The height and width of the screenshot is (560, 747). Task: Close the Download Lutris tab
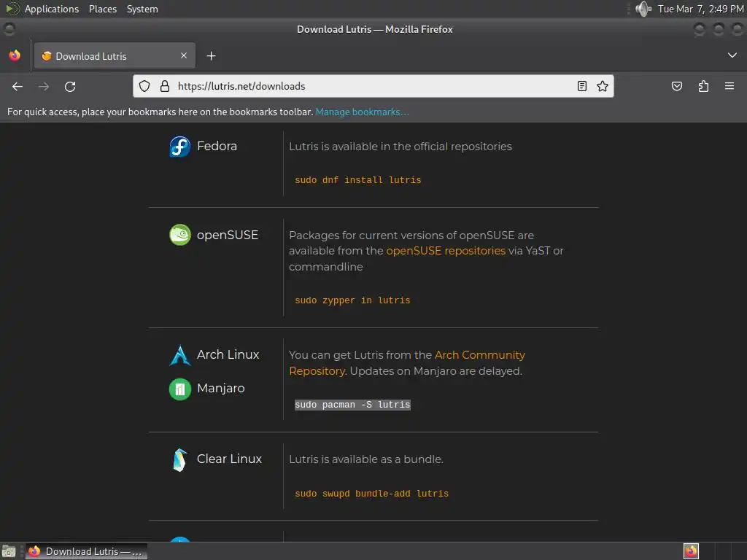(184, 55)
